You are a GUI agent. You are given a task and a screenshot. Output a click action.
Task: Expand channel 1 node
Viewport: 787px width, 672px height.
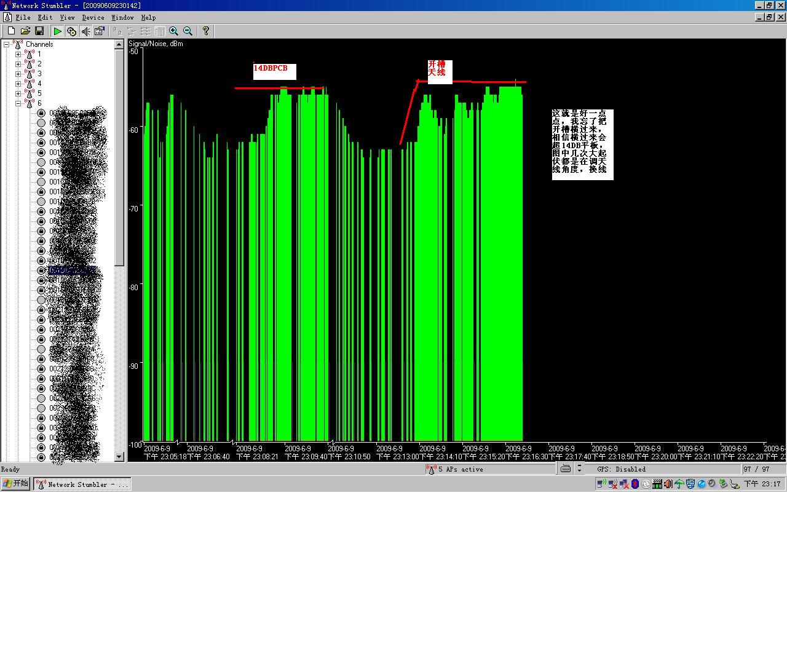18,54
